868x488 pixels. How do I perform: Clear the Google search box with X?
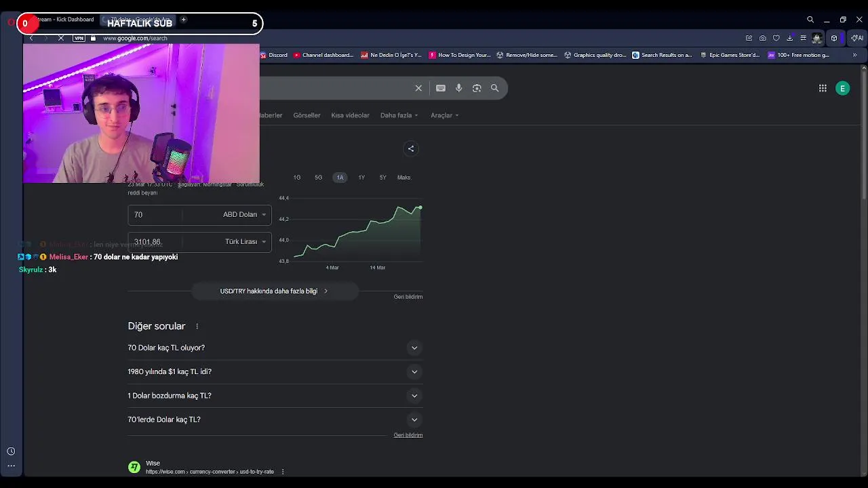tap(418, 88)
